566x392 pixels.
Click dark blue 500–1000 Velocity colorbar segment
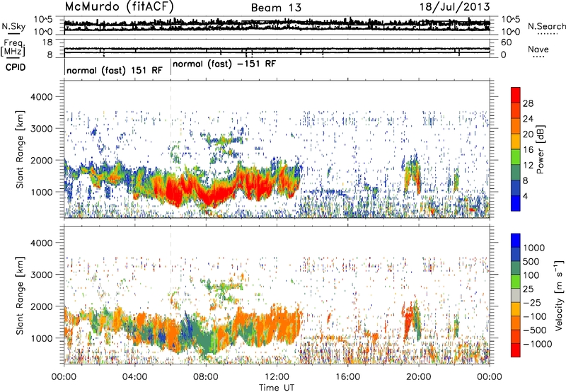[516, 254]
